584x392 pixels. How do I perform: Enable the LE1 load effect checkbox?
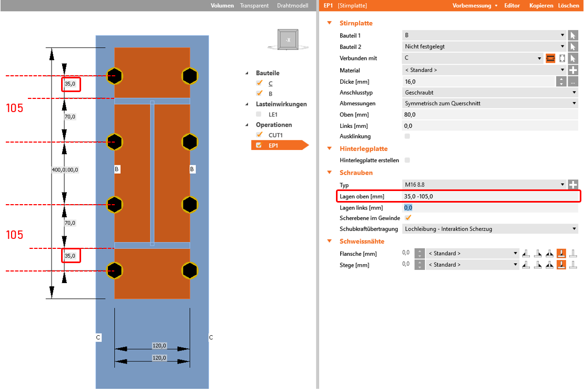259,114
